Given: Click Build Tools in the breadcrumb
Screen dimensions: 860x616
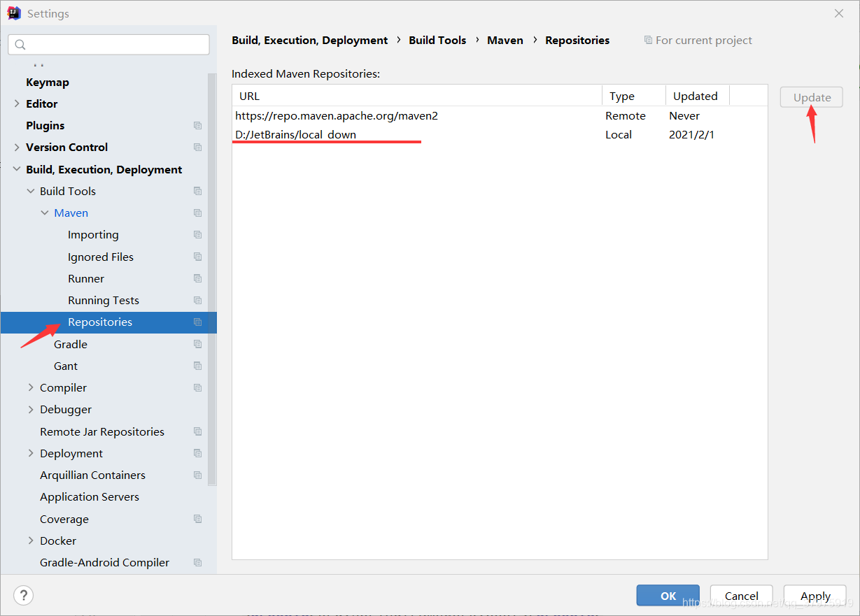Looking at the screenshot, I should click(x=437, y=41).
